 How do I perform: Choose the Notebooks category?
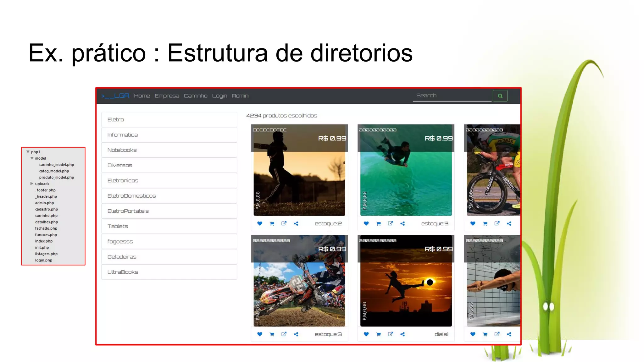pos(169,150)
